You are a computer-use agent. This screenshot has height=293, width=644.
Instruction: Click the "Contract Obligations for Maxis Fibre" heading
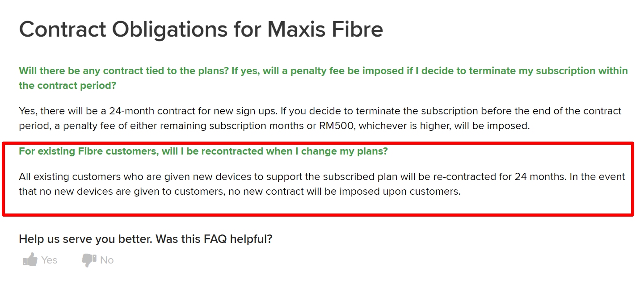click(x=201, y=29)
